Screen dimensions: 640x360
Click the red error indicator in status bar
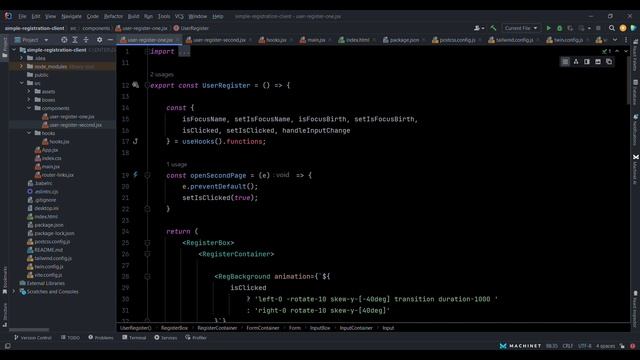[632, 346]
